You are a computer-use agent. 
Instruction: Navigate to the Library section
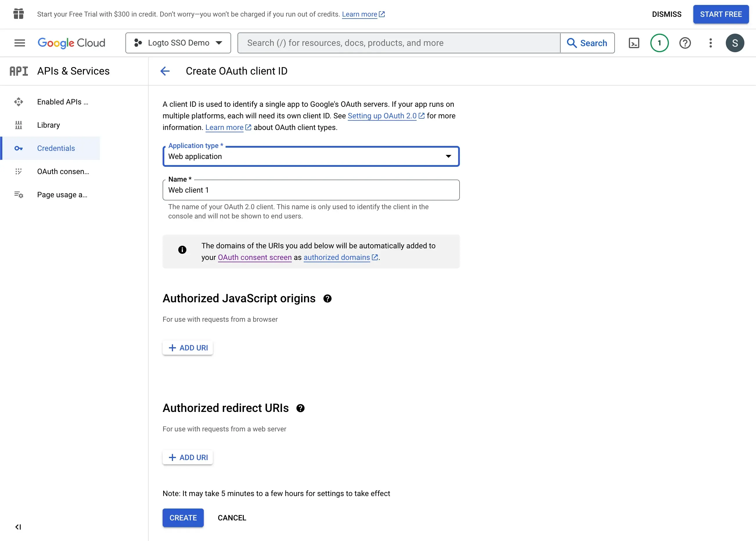click(49, 125)
